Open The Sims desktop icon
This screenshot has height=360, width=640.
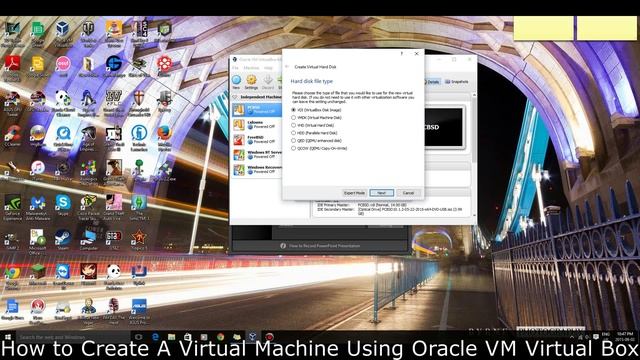139,207
